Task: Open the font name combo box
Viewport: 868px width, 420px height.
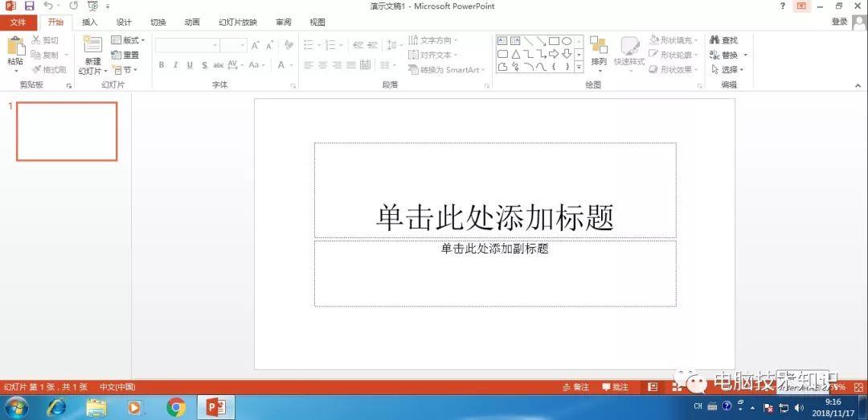Action: (x=187, y=45)
